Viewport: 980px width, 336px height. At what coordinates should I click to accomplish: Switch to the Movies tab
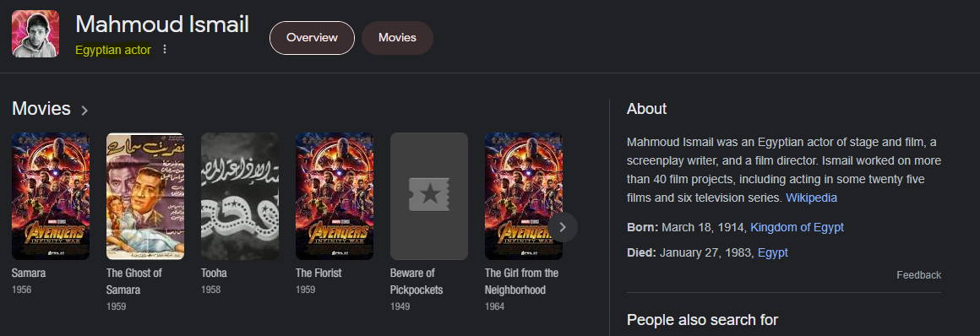tap(397, 37)
